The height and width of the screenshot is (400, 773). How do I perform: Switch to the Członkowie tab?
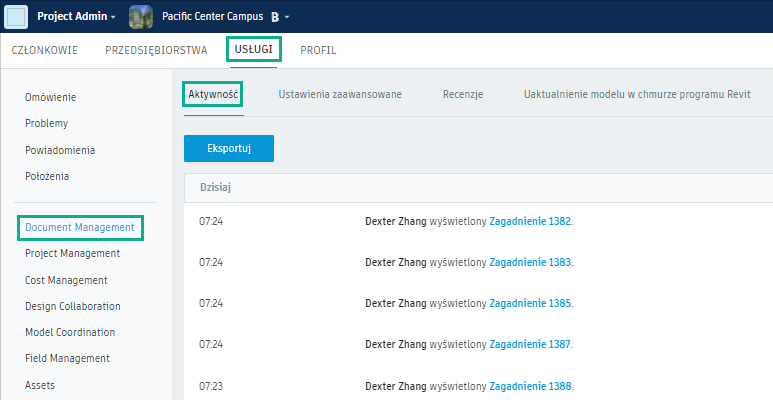pos(46,49)
